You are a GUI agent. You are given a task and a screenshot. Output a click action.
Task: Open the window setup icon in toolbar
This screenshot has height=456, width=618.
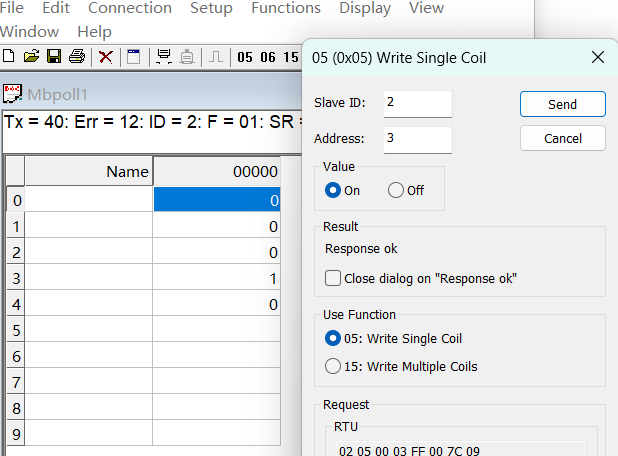click(x=134, y=57)
